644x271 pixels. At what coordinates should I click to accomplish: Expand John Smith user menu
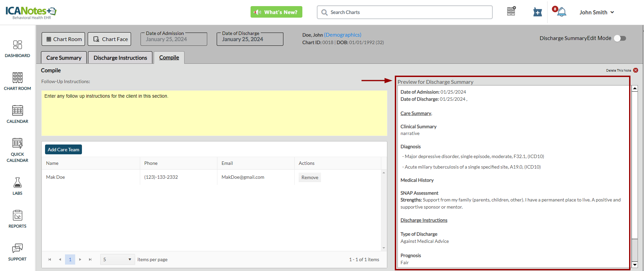[597, 12]
